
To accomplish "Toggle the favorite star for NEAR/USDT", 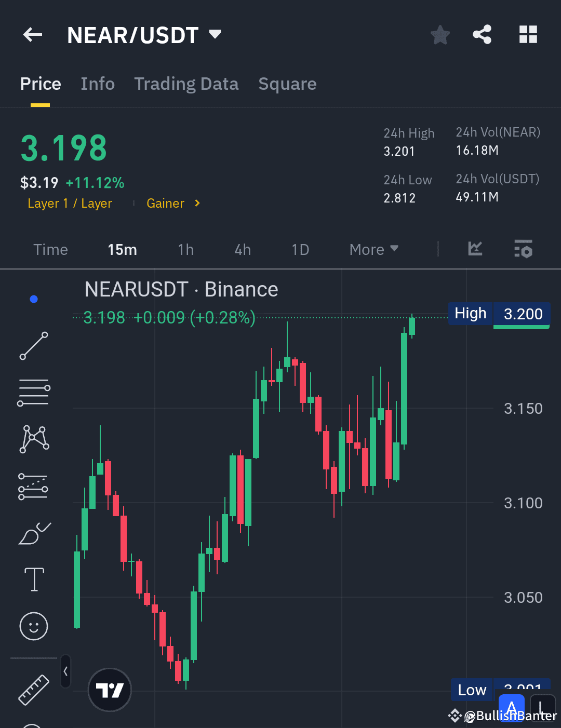I will point(440,35).
